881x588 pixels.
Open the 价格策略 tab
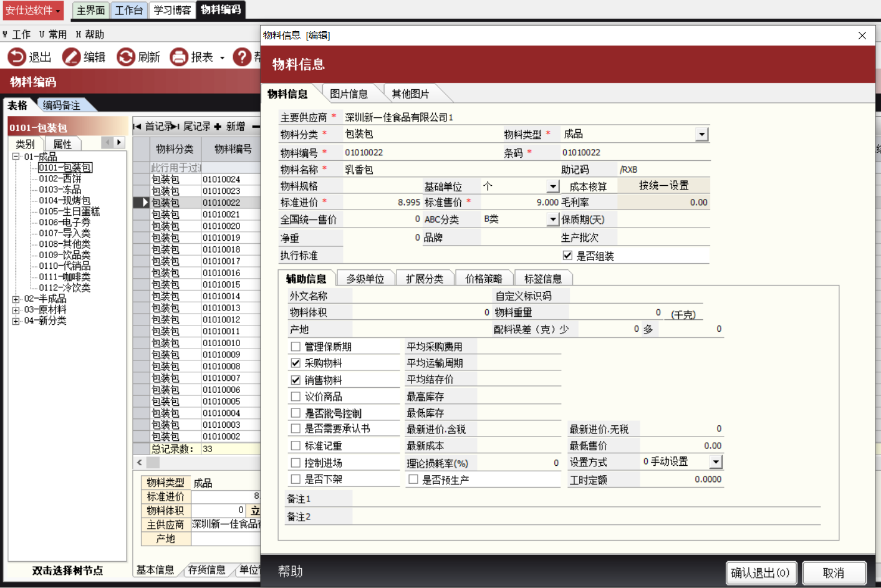point(483,279)
